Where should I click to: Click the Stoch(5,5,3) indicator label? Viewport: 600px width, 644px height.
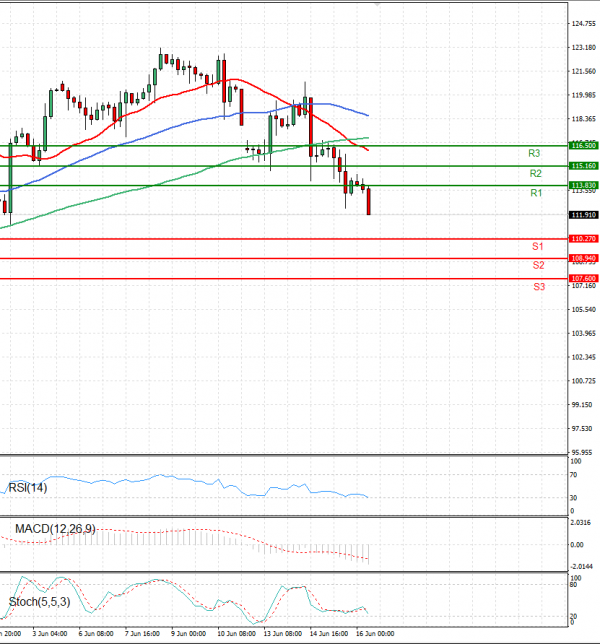point(39,602)
